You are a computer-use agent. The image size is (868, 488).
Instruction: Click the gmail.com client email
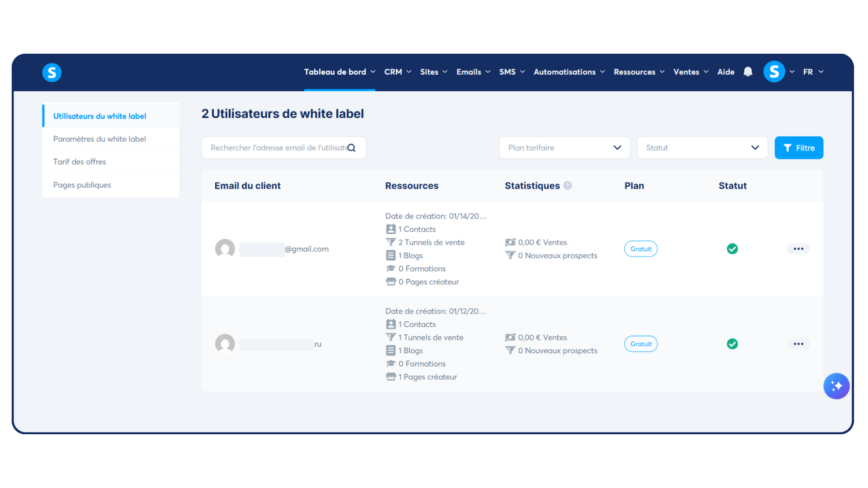point(284,249)
